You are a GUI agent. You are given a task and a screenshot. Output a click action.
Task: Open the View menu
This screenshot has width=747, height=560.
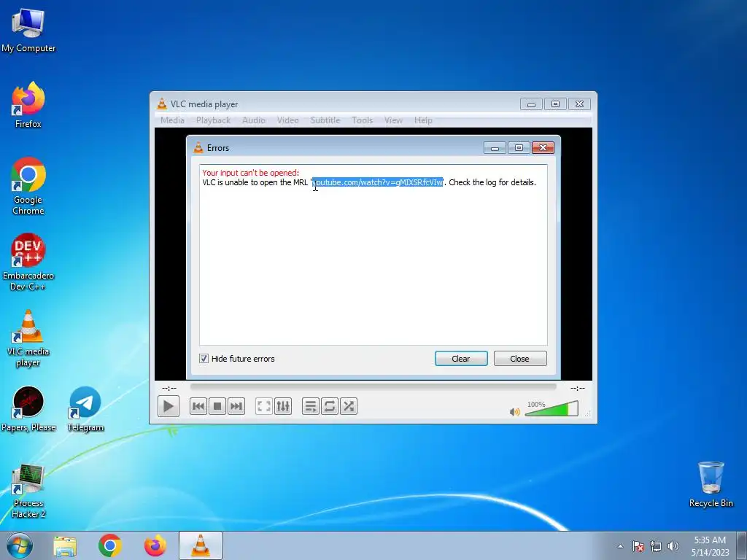(393, 120)
